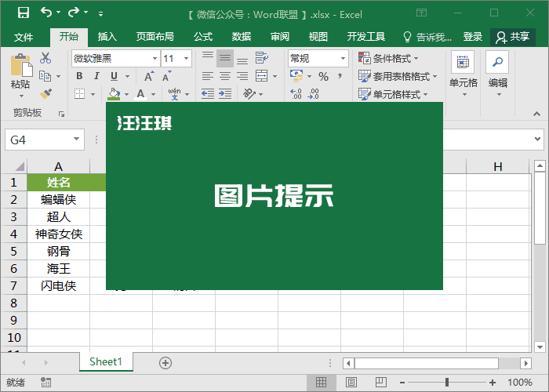549x392 pixels.
Task: Open number format dropdown 常规
Action: 344,59
